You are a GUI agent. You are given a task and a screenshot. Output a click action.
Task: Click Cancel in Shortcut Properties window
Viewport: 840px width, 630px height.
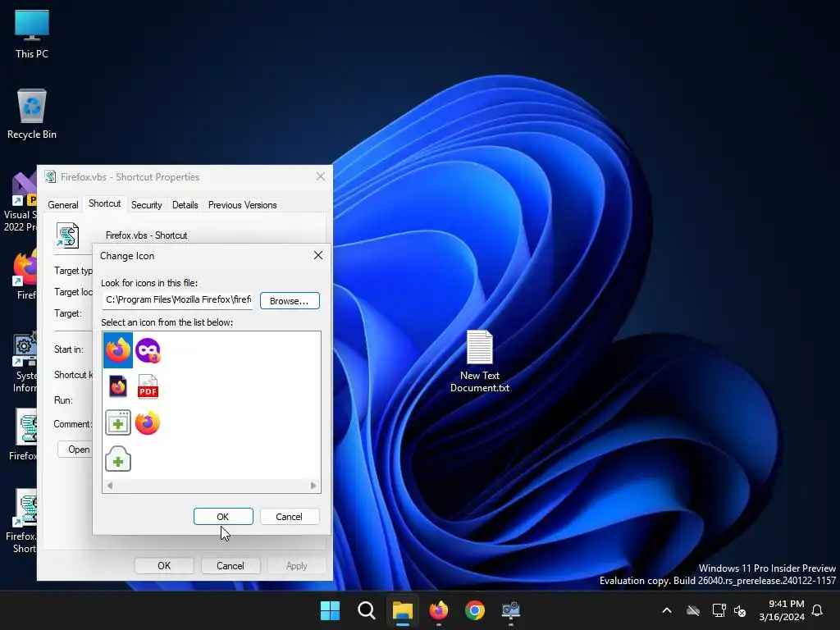[x=231, y=566]
